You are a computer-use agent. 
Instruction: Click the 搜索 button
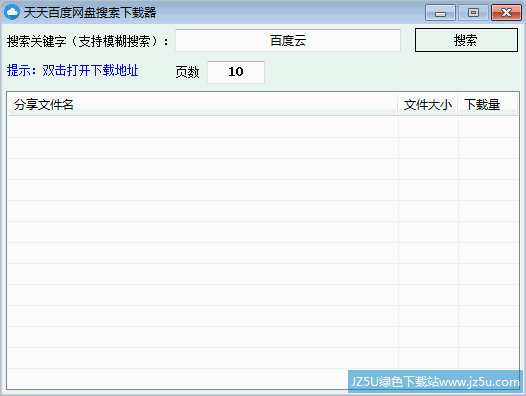tap(466, 40)
